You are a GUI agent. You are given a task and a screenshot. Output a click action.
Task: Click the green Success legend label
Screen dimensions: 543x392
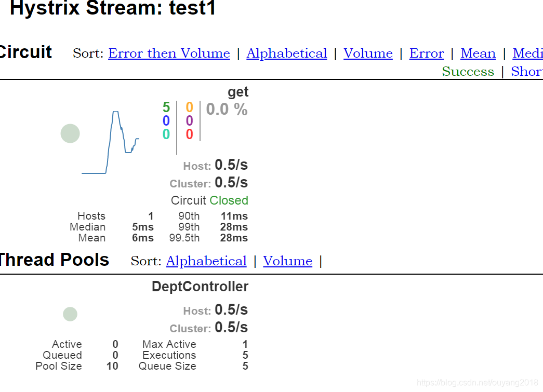pyautogui.click(x=468, y=71)
